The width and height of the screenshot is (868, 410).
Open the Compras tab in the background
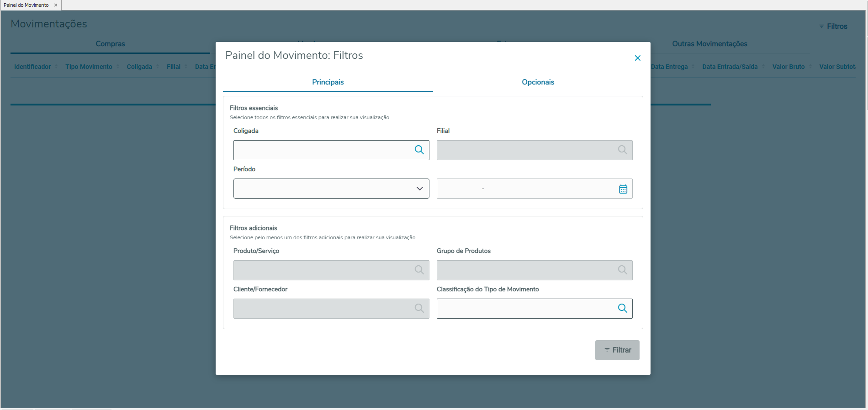(110, 44)
